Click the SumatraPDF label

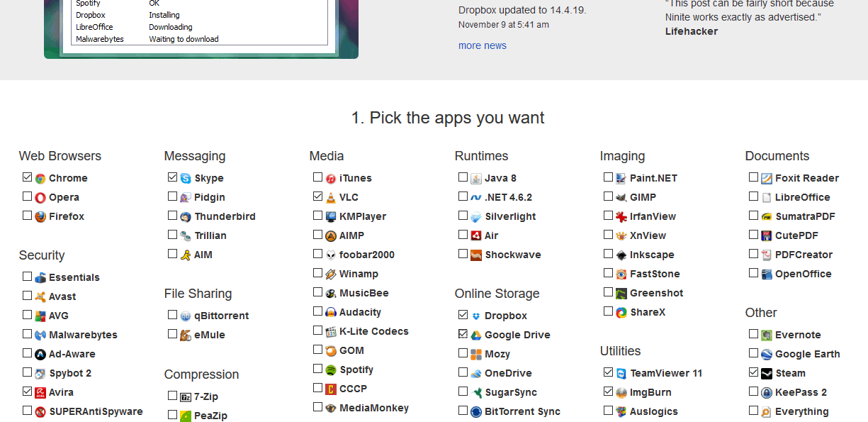(805, 217)
